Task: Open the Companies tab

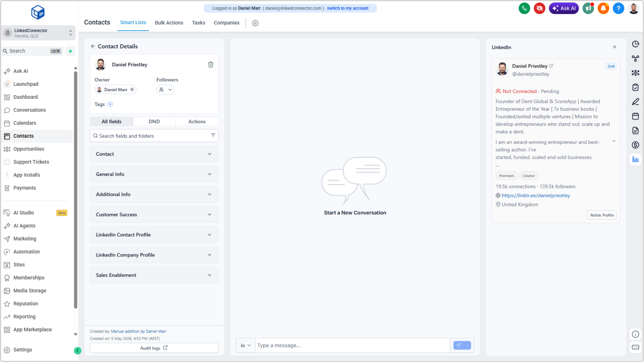Action: [x=227, y=23]
